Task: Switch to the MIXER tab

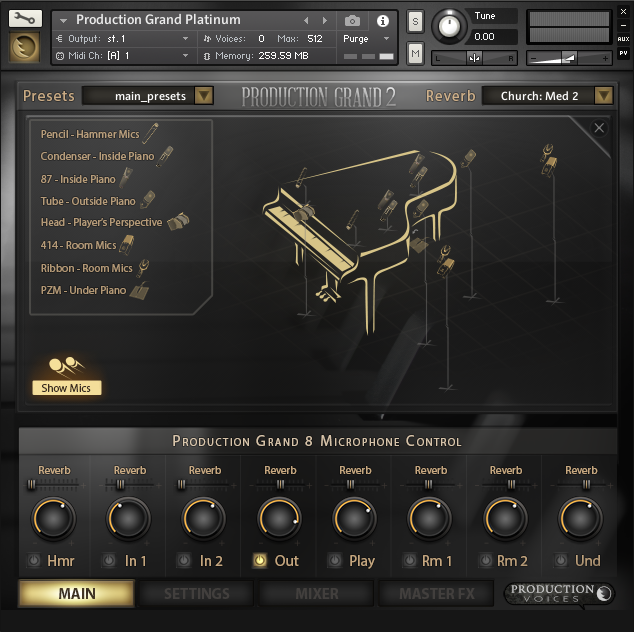Action: pos(317,593)
